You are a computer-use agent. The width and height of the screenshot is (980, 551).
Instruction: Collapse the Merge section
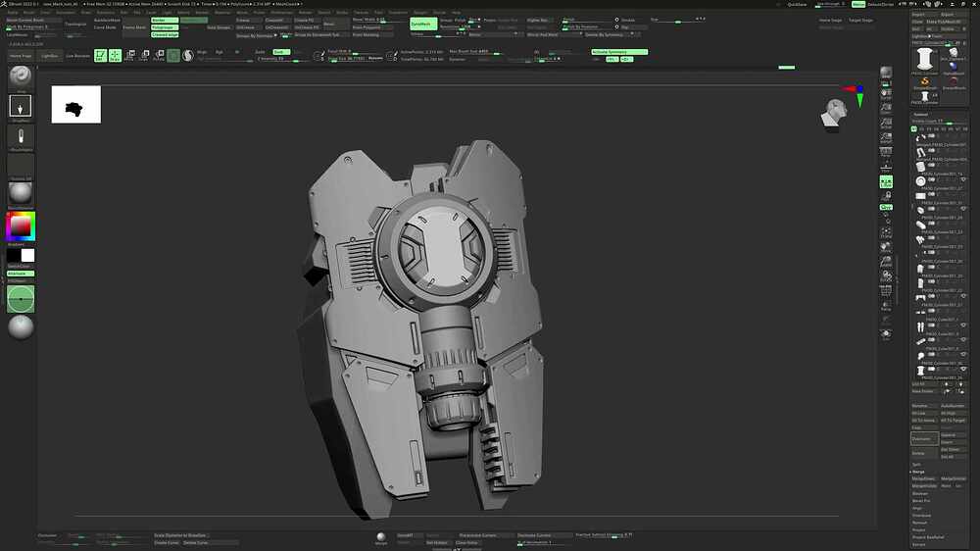tap(918, 473)
